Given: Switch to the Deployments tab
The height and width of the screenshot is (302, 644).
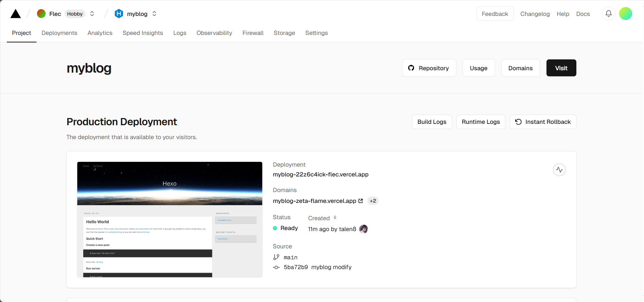Looking at the screenshot, I should [x=59, y=33].
